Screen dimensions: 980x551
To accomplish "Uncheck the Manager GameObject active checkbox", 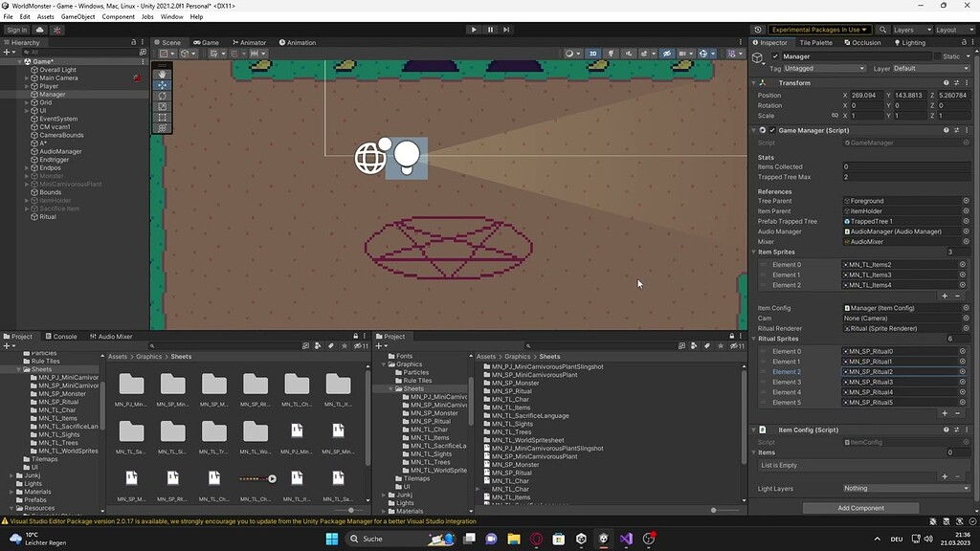I will [x=774, y=57].
